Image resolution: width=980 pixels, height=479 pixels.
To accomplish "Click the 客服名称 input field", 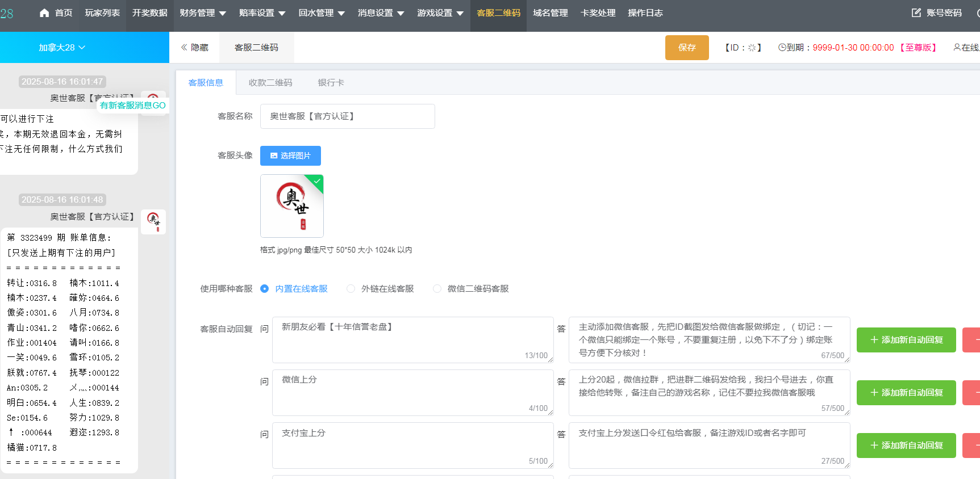I will (x=347, y=116).
